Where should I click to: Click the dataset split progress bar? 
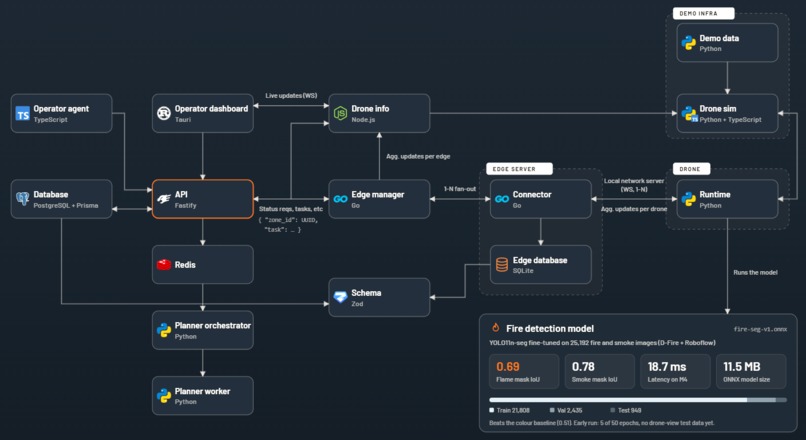pos(638,400)
